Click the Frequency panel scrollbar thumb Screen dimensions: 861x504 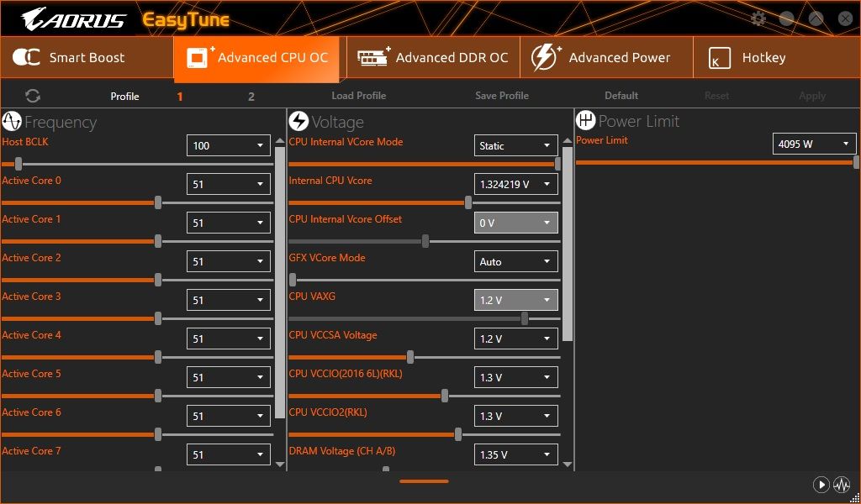tap(280, 282)
